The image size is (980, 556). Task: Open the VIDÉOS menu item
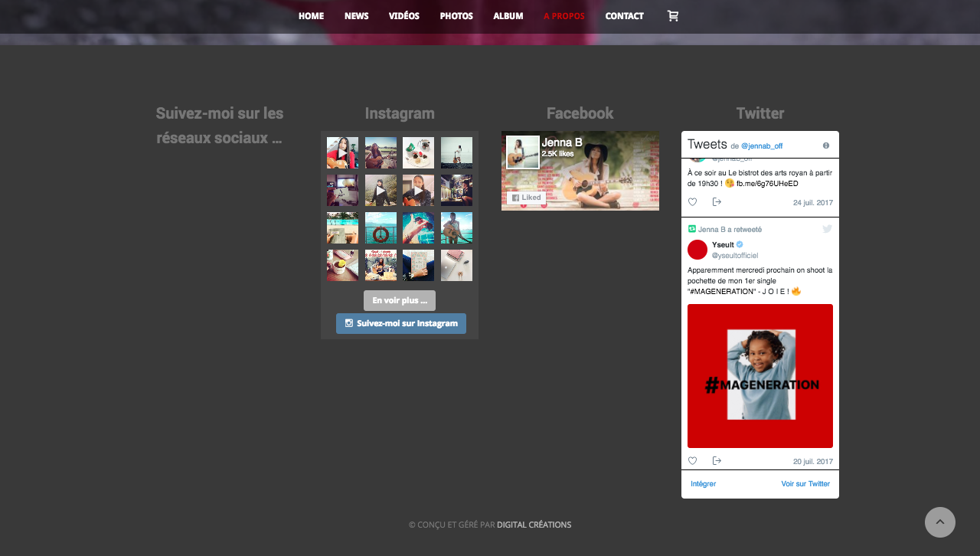tap(403, 16)
